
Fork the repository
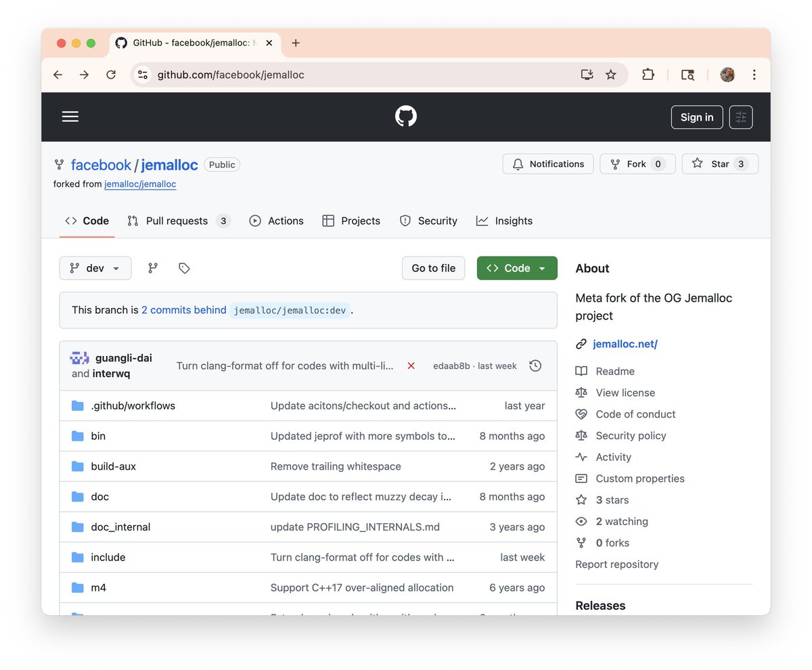point(637,164)
